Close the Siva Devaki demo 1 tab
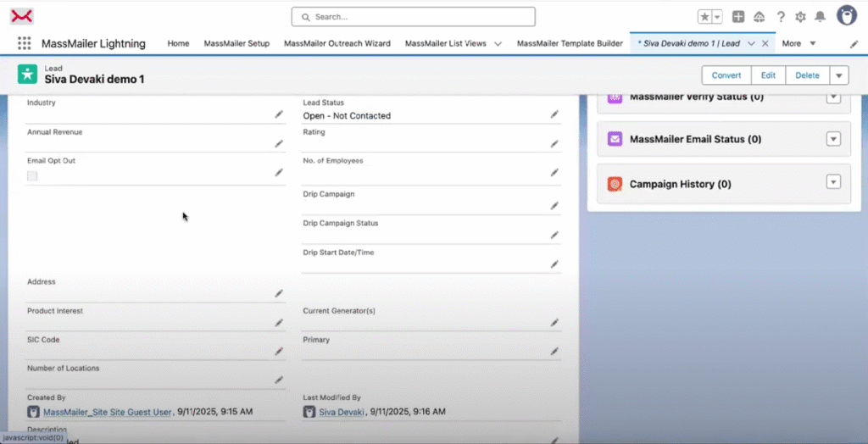This screenshot has width=868, height=444. coord(765,44)
